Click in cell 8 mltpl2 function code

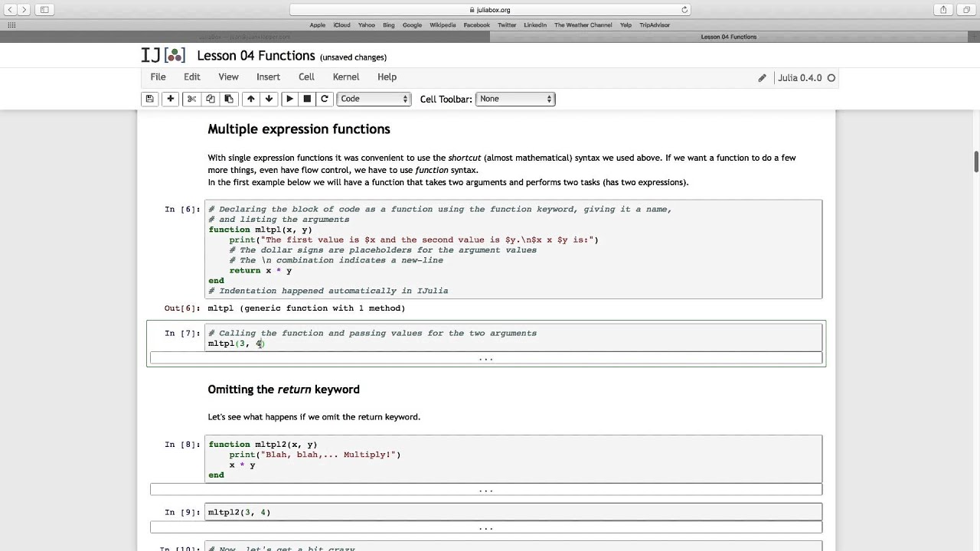tap(514, 459)
